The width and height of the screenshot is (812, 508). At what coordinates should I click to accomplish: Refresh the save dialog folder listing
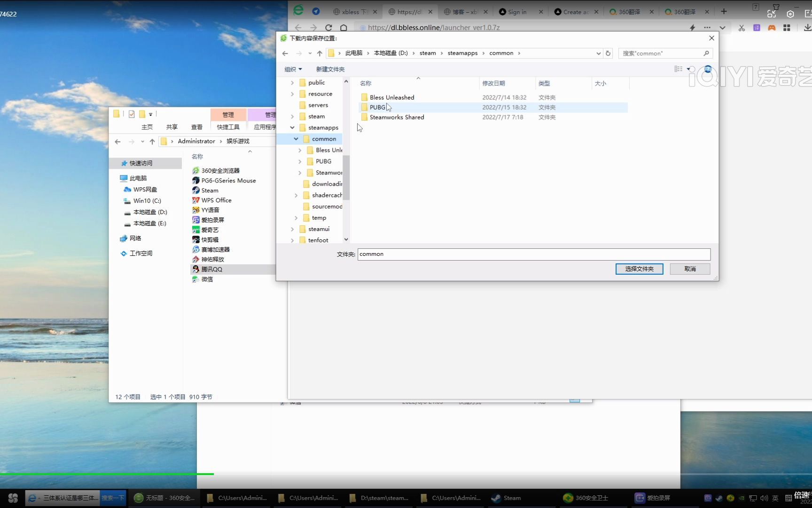608,53
